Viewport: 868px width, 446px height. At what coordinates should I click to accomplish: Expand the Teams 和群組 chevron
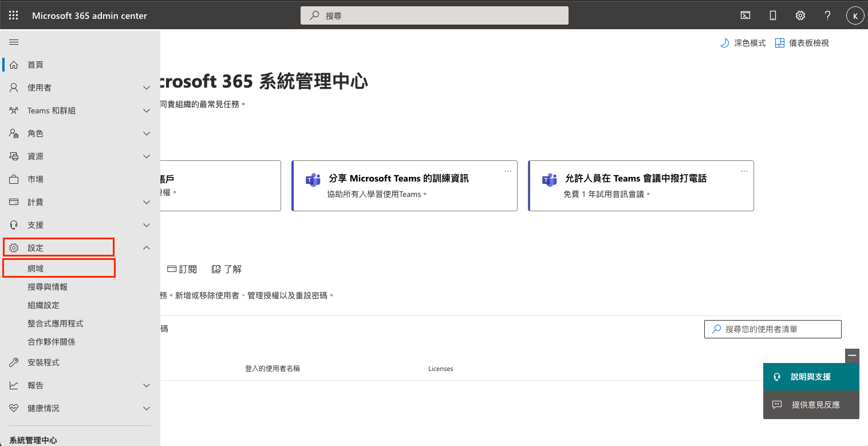[147, 110]
